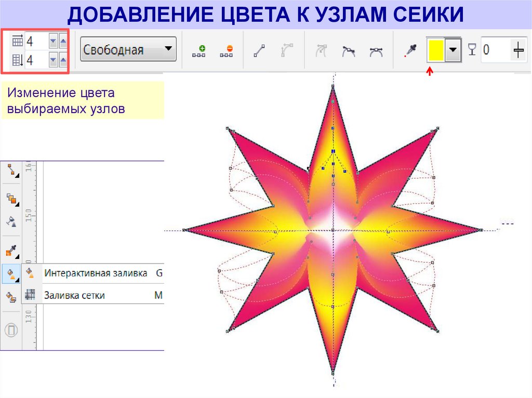
Task: Make node smooth icon
Action: pyautogui.click(x=349, y=51)
